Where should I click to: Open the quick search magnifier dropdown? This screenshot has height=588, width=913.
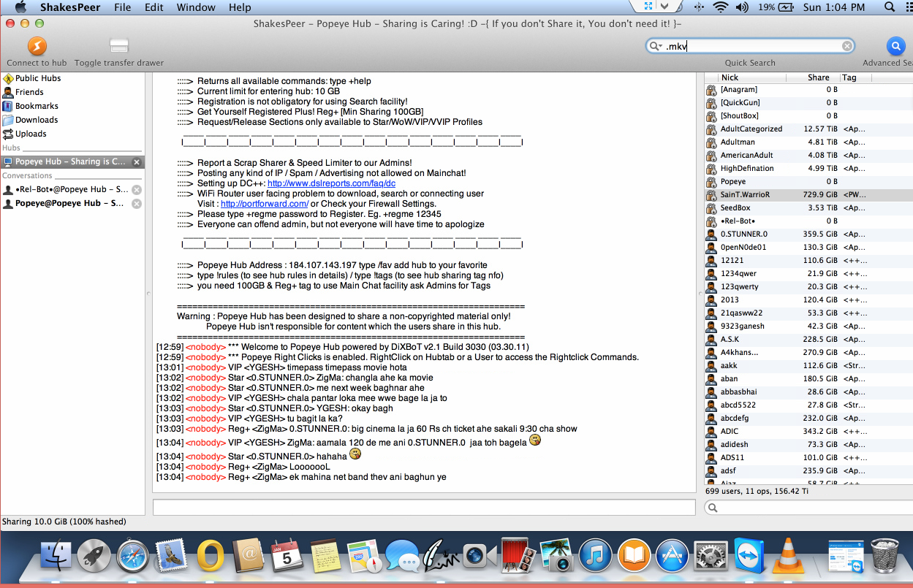[x=656, y=46]
